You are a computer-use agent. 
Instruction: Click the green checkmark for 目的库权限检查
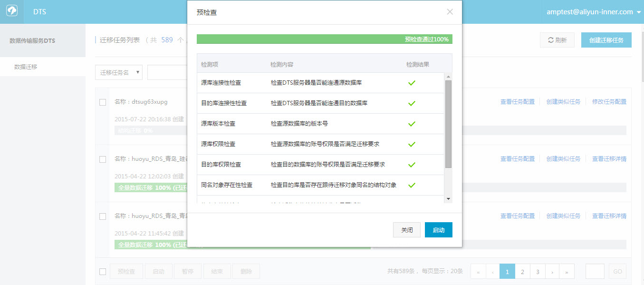(x=412, y=165)
